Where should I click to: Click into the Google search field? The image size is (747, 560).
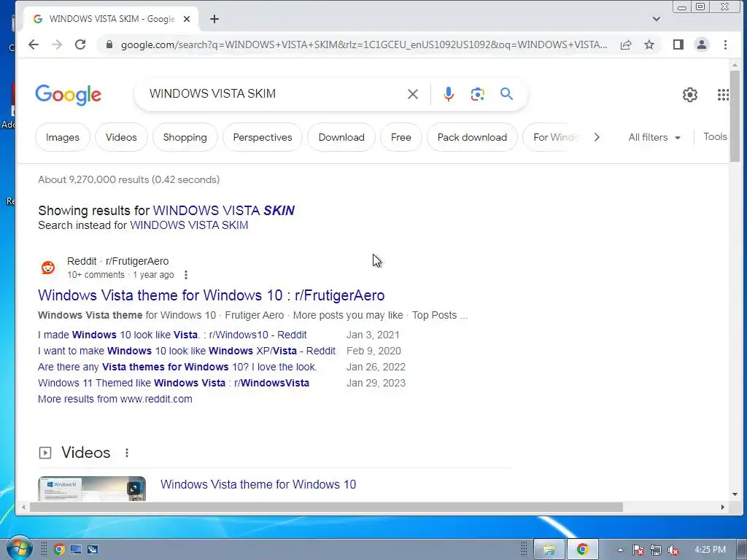click(271, 94)
